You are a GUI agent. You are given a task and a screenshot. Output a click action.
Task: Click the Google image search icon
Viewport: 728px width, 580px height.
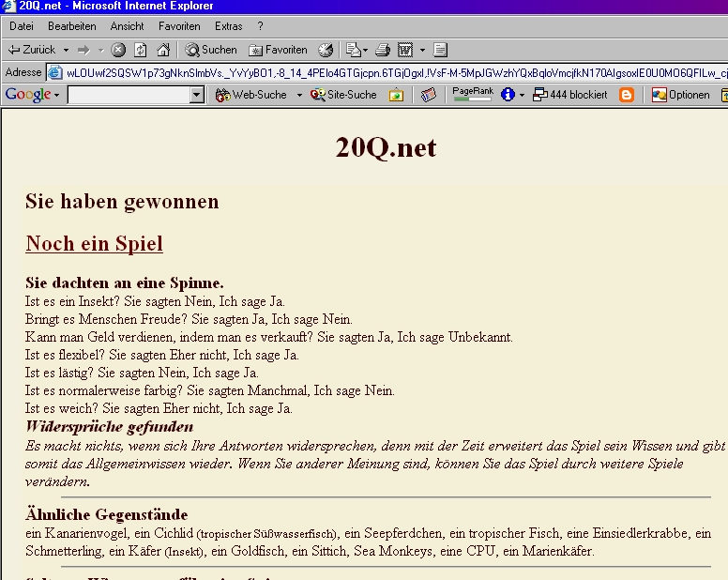click(396, 95)
